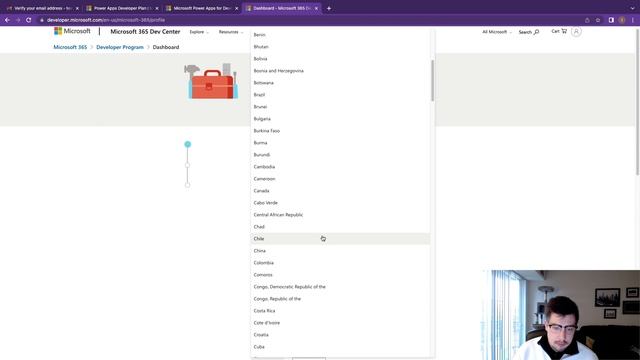
Task: Click the country list scrollbar thumb
Action: point(432,80)
